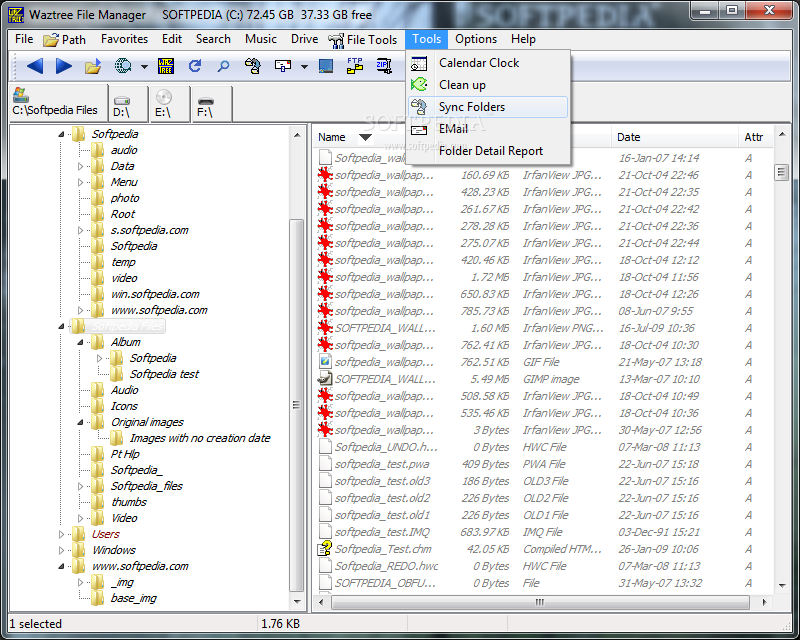Collapse the Original images folder node
The width and height of the screenshot is (800, 640).
click(80, 423)
